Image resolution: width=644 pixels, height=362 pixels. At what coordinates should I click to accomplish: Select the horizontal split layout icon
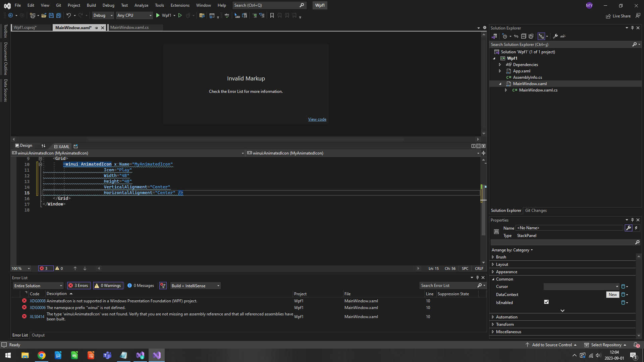pos(478,146)
